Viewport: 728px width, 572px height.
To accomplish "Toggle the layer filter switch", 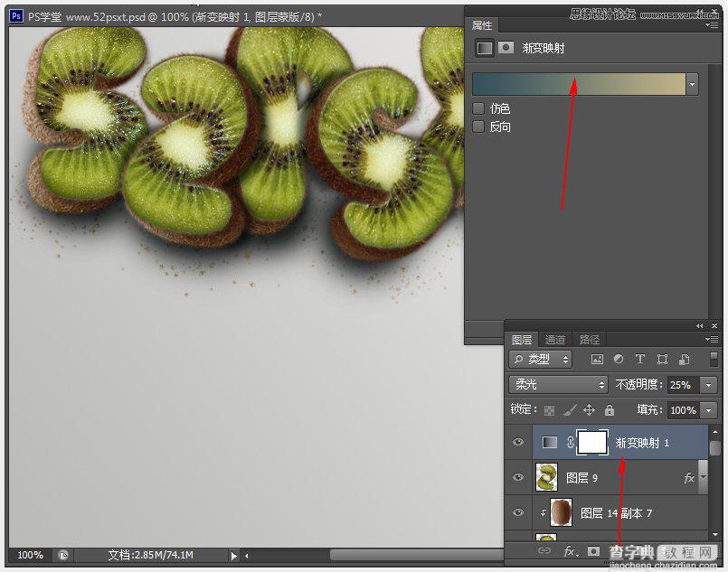I will [x=714, y=359].
